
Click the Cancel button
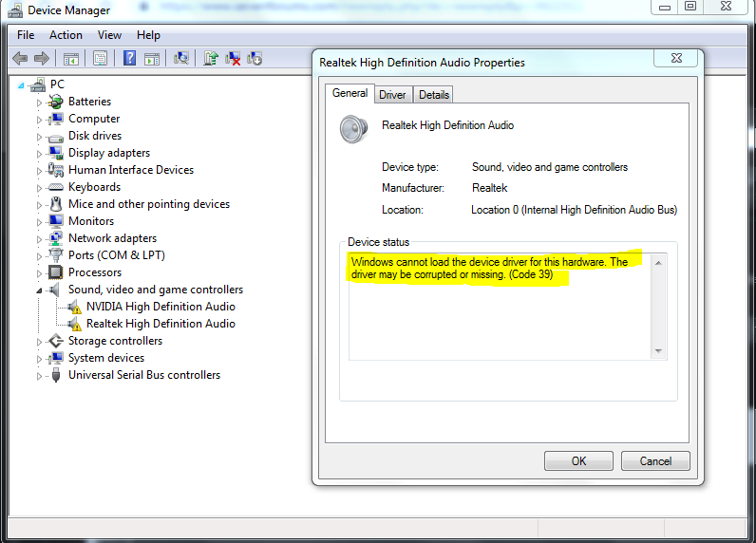(x=655, y=461)
